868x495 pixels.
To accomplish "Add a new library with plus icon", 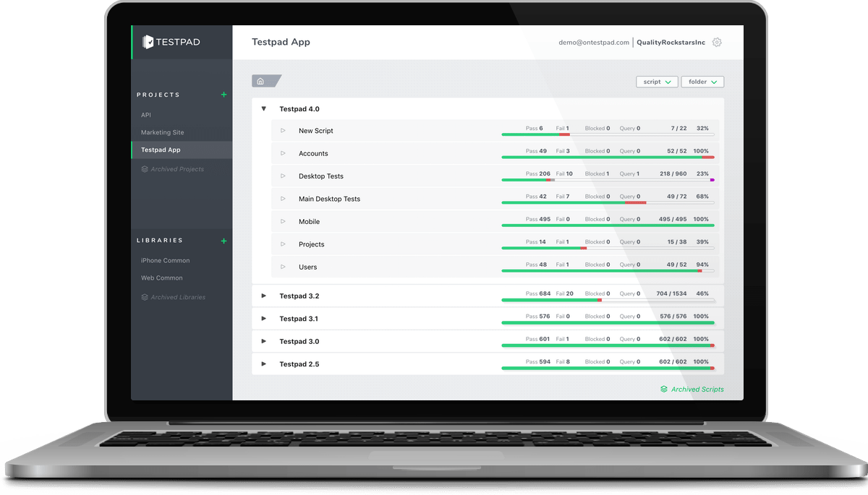I will click(x=224, y=241).
